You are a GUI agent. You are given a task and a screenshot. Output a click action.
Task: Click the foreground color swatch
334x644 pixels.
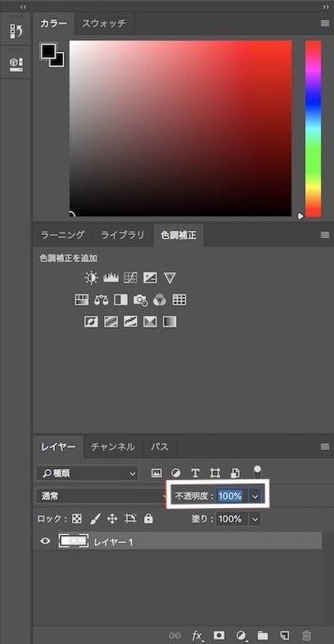click(x=47, y=51)
